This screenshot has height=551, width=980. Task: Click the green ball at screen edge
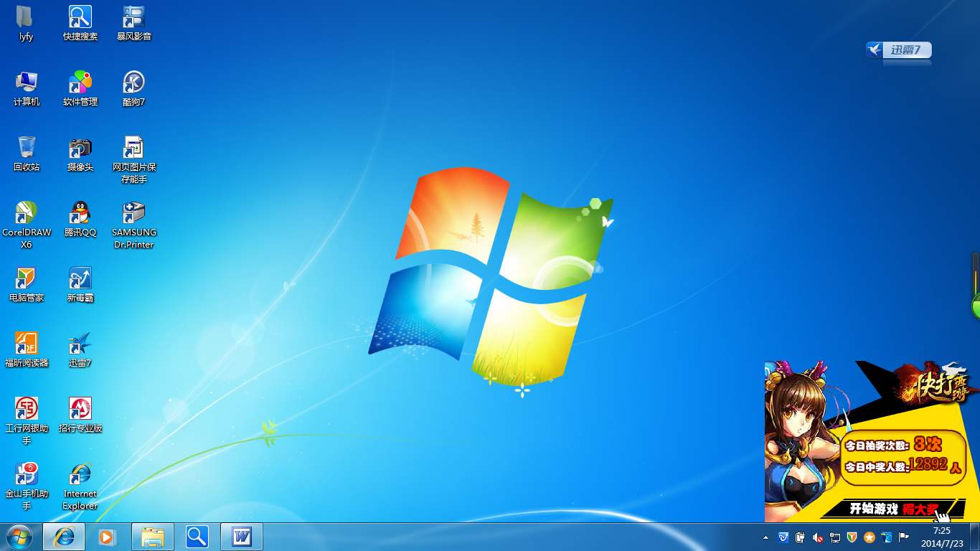click(x=976, y=306)
